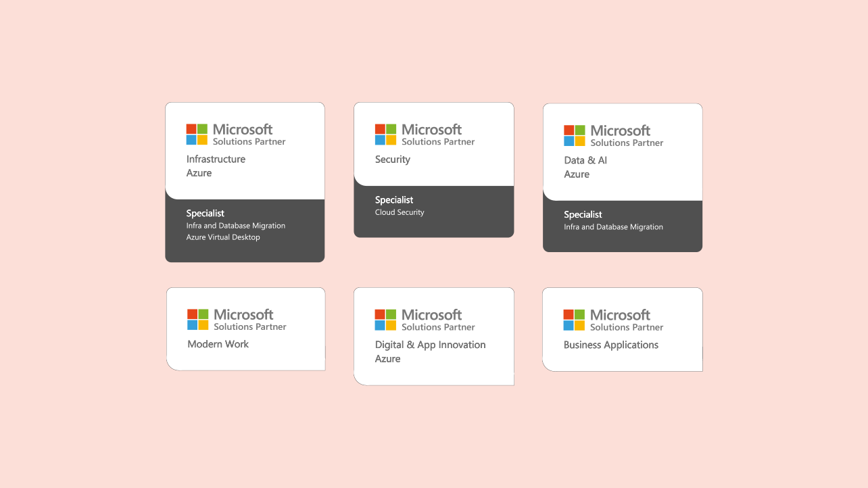Viewport: 868px width, 488px height.
Task: Click Infra and Database Migration under Infrastructure badge
Action: point(236,226)
